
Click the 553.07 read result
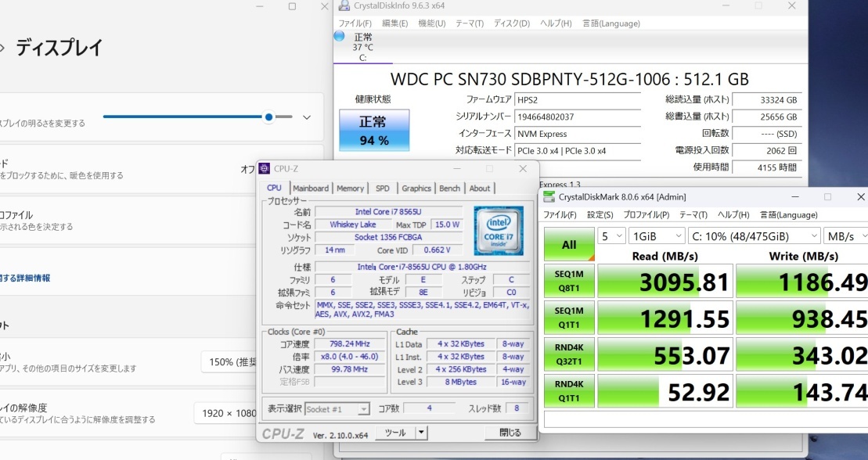[665, 355]
